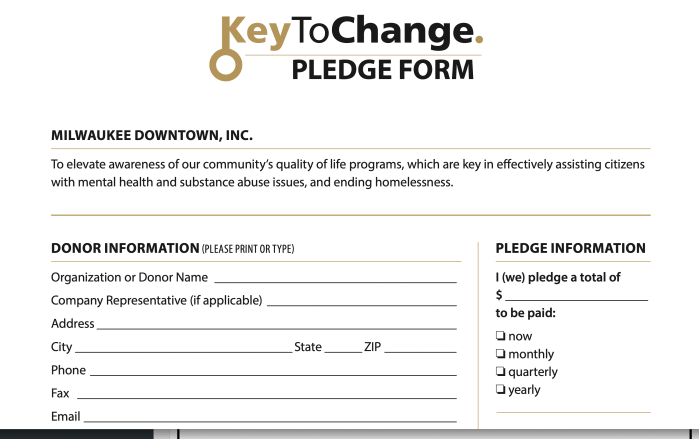Select the "MILWAUKEE DOWNTOWN, INC." heading

pos(152,134)
